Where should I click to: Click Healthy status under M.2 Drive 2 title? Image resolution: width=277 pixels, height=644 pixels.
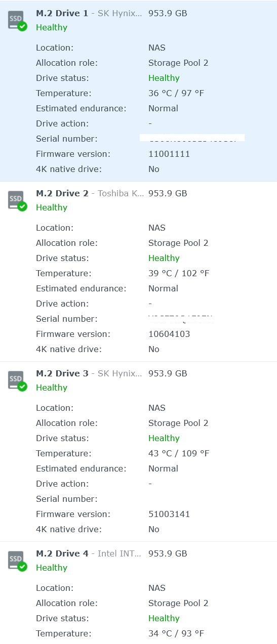[x=52, y=207]
